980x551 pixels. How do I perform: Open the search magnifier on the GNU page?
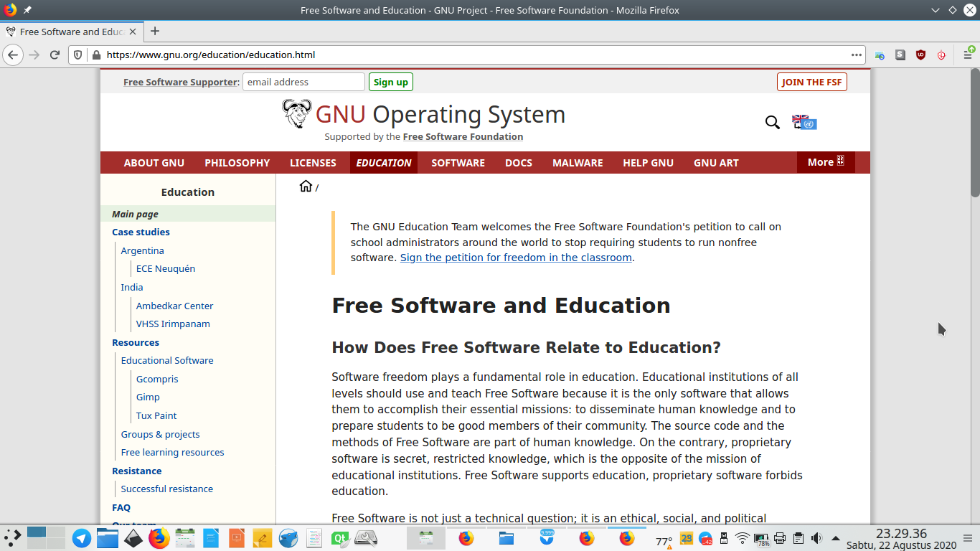click(772, 123)
